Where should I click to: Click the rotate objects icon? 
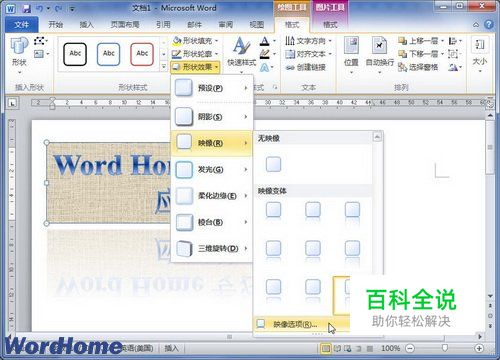[x=455, y=67]
